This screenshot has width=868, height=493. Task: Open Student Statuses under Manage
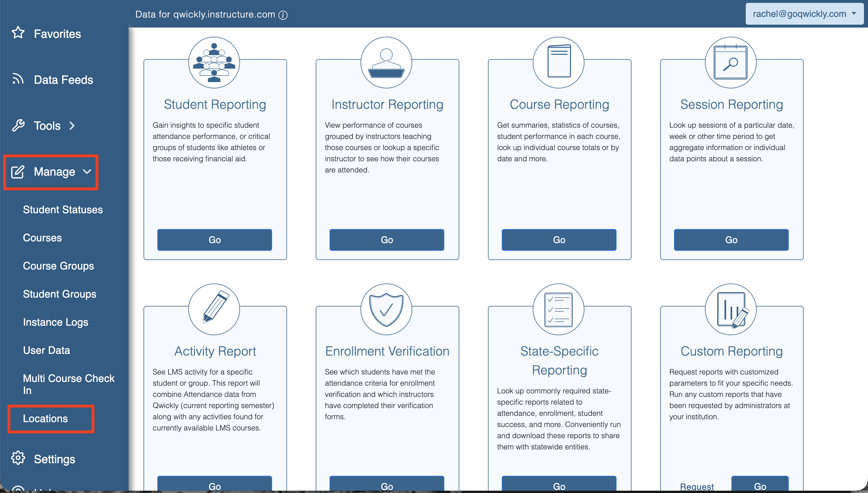(x=63, y=209)
